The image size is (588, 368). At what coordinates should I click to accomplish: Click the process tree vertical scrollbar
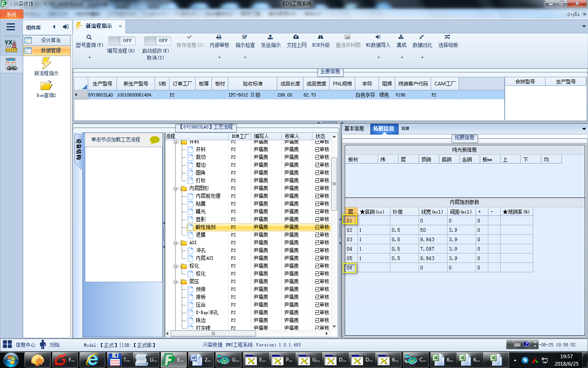pyautogui.click(x=334, y=184)
